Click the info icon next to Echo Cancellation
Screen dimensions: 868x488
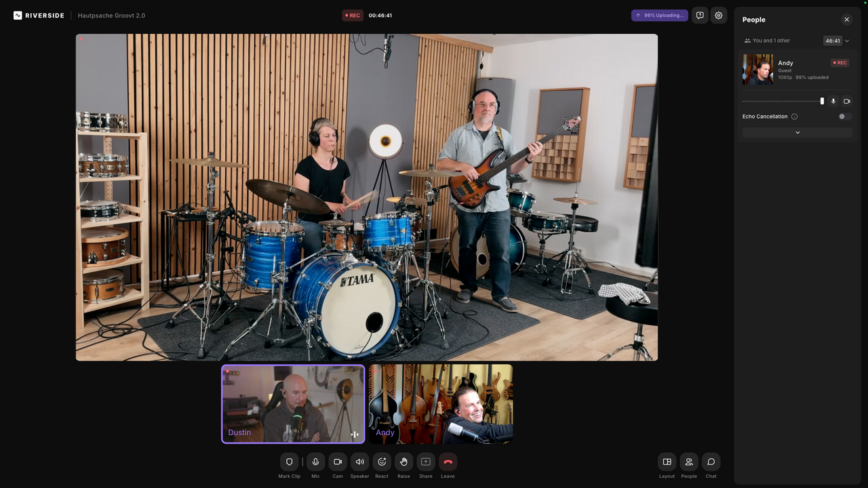[x=794, y=117]
